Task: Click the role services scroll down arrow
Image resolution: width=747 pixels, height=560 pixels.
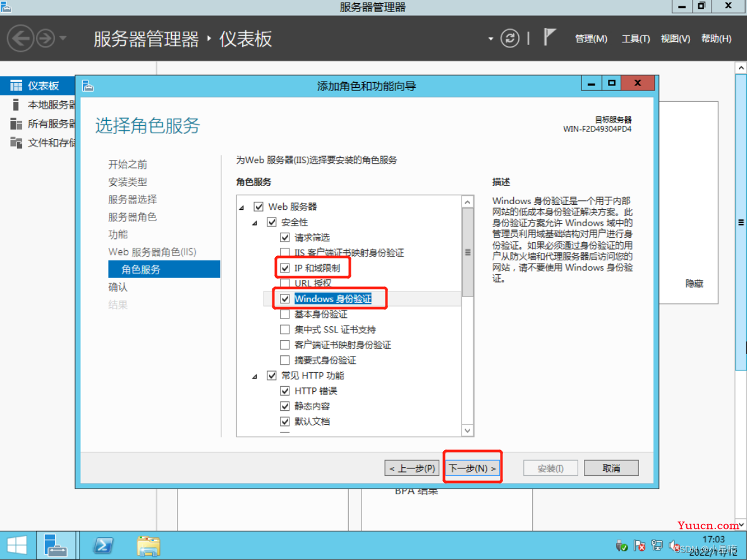Action: click(x=468, y=430)
